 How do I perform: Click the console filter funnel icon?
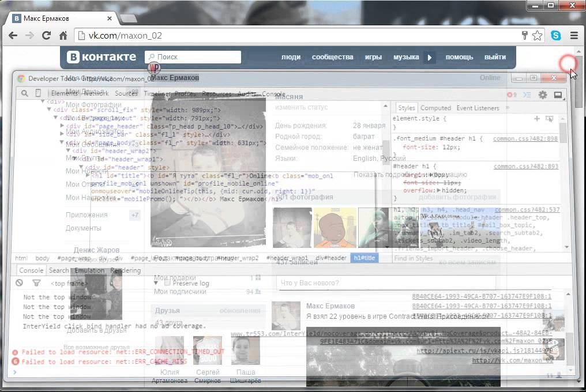(x=36, y=283)
